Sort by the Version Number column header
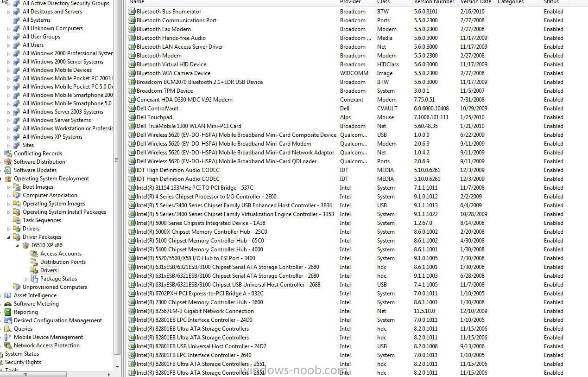Viewport: 588px width, 377px height. (435, 2)
